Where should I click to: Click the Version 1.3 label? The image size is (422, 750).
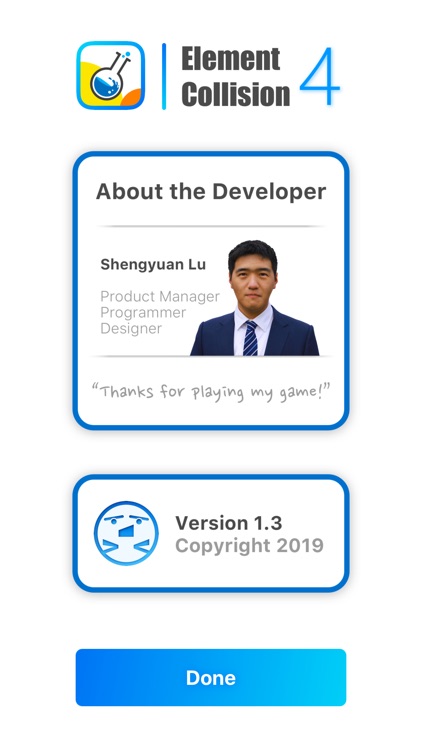point(229,523)
